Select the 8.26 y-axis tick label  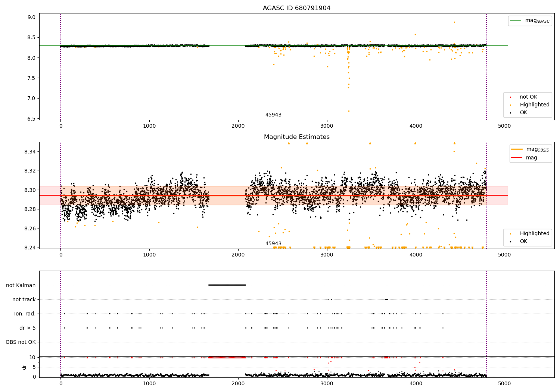point(30,228)
